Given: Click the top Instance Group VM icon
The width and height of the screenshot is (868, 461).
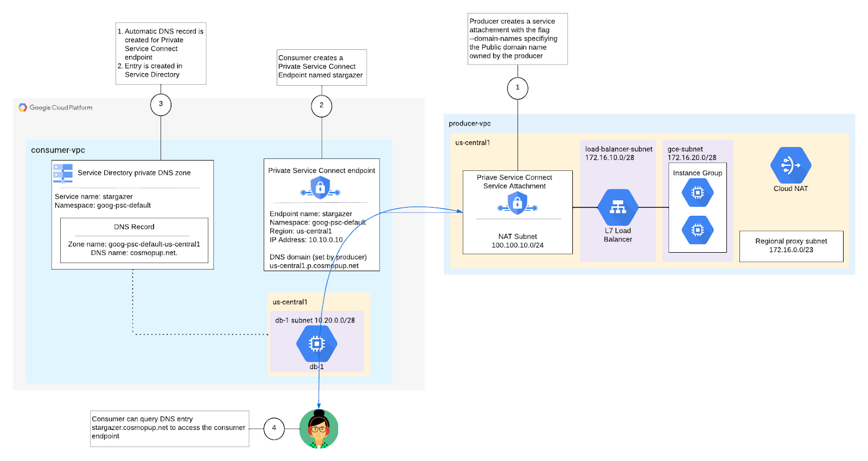Looking at the screenshot, I should [697, 193].
